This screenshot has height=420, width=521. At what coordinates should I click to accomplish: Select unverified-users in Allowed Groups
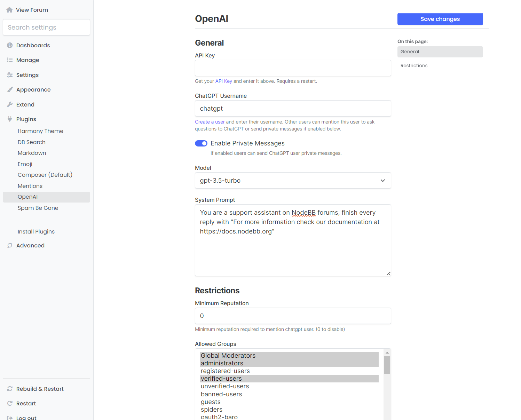(289, 386)
